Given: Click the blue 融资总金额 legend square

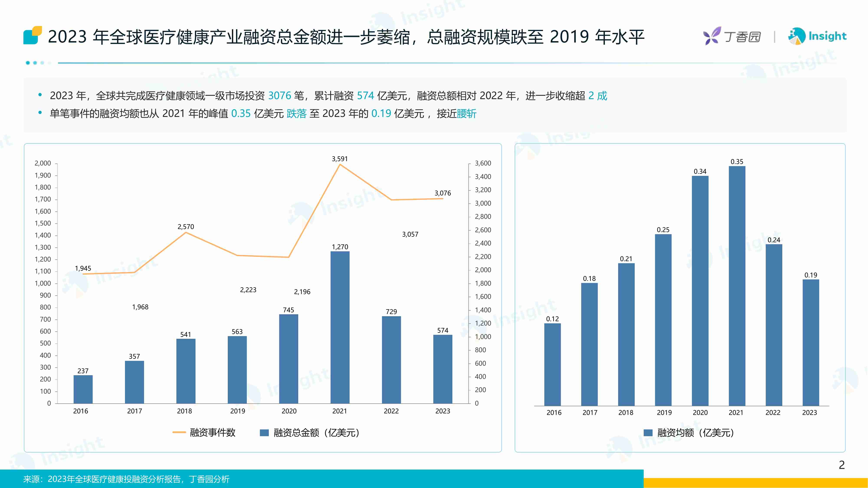Looking at the screenshot, I should 264,433.
